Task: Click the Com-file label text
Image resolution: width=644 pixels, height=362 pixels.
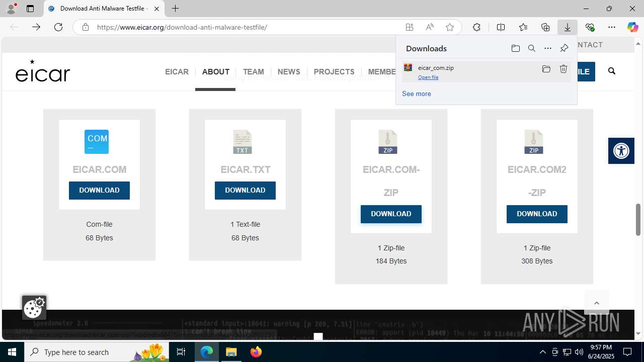Action: (99, 224)
